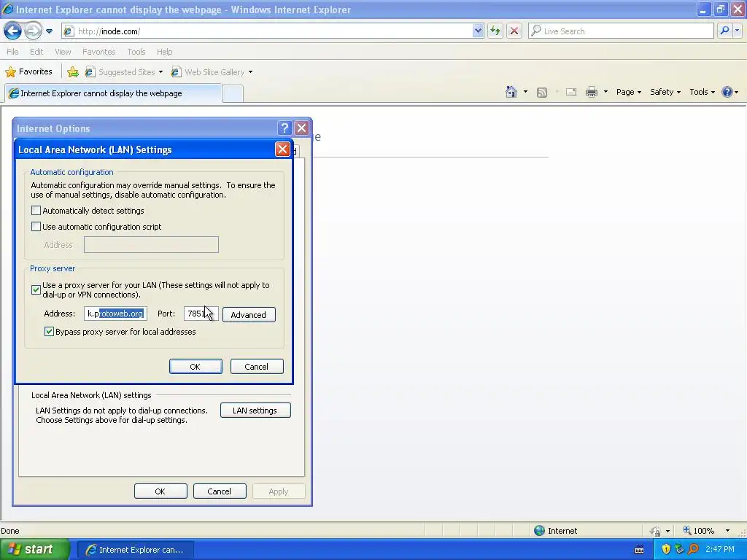The image size is (747, 560).
Task: Open the Help menu
Action: 164,52
